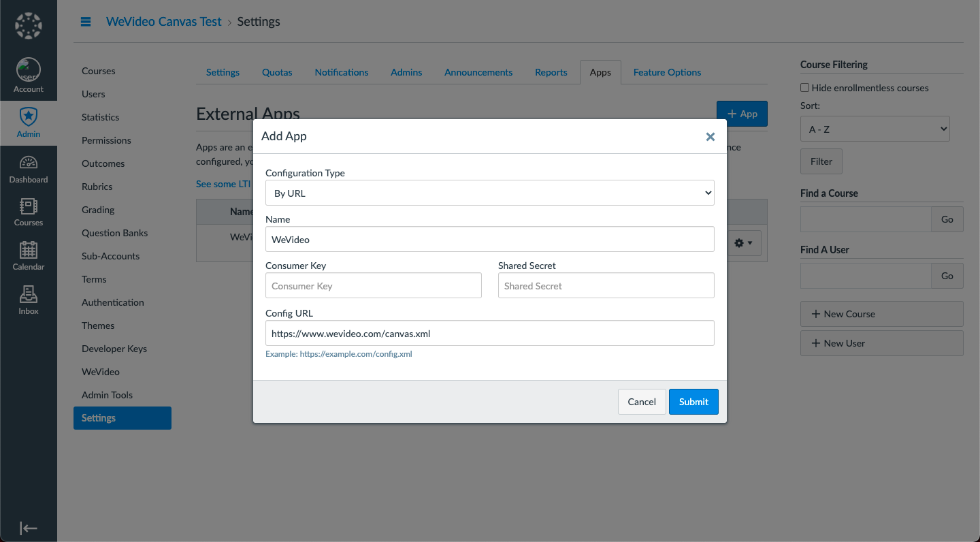Image resolution: width=980 pixels, height=542 pixels.
Task: Open Statistics in the account menu
Action: pyautogui.click(x=101, y=117)
